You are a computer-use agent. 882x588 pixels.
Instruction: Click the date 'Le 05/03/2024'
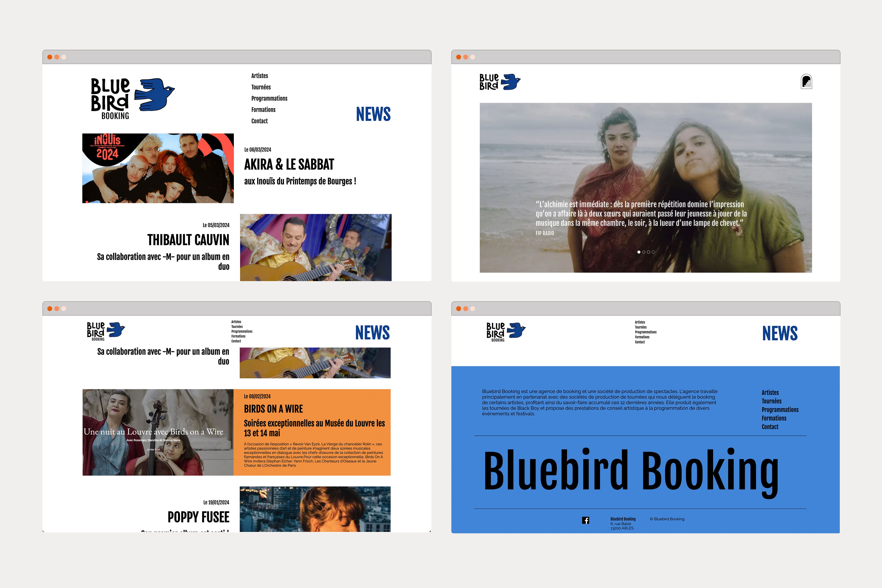point(216,225)
